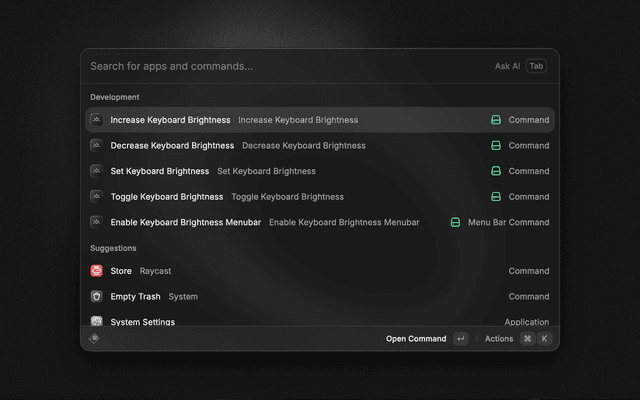The width and height of the screenshot is (640, 400).
Task: Select Enable Keyboard Brightness Menubar row
Action: coord(320,222)
